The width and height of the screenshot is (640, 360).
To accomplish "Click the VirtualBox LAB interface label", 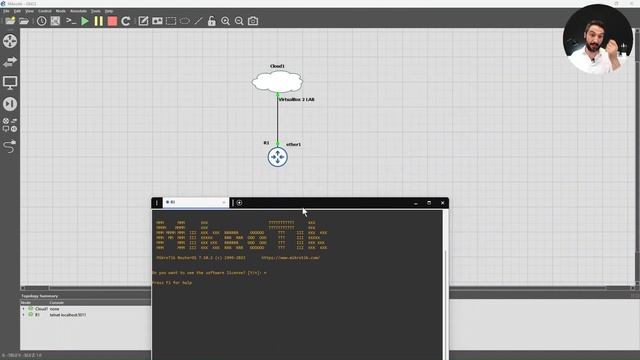I will pyautogui.click(x=296, y=100).
